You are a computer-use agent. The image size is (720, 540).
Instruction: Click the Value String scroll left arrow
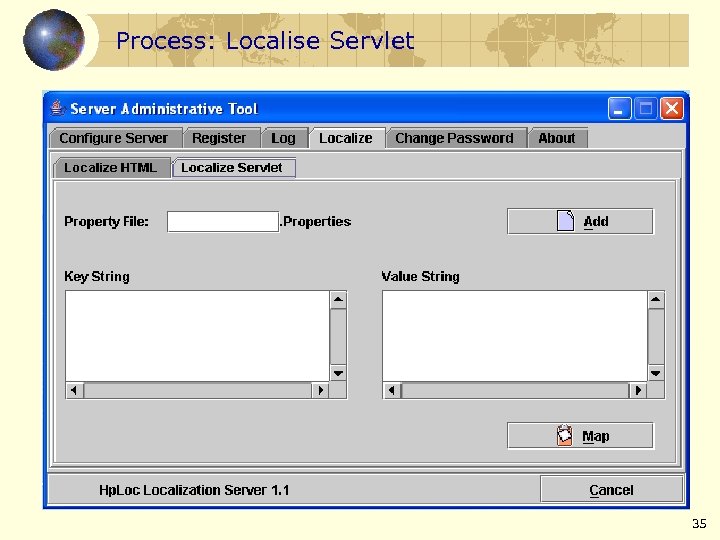tap(392, 390)
